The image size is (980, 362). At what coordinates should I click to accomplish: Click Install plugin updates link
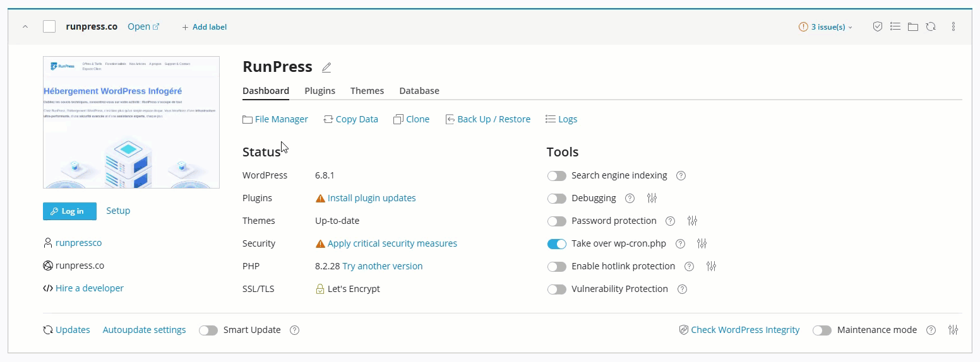(x=371, y=198)
